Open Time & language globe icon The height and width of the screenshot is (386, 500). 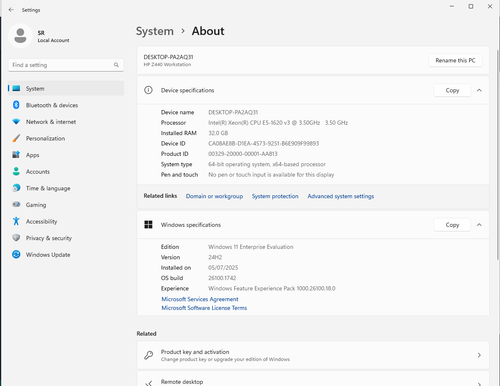point(16,188)
